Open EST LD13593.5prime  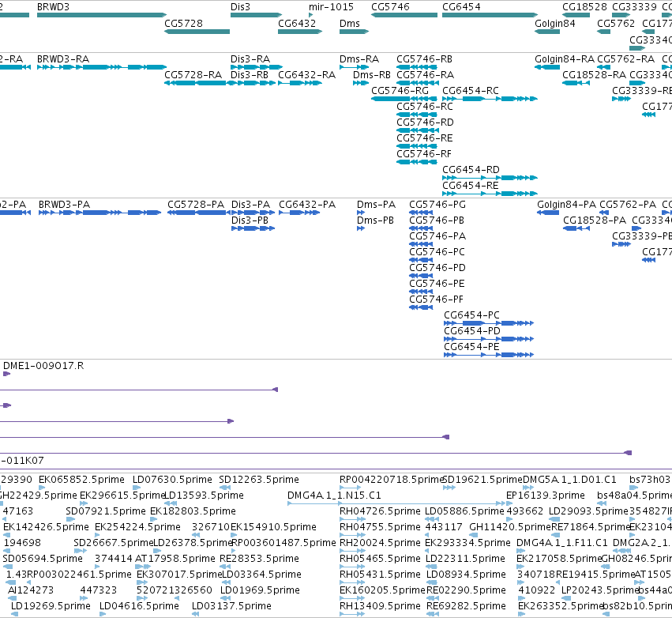(x=171, y=503)
